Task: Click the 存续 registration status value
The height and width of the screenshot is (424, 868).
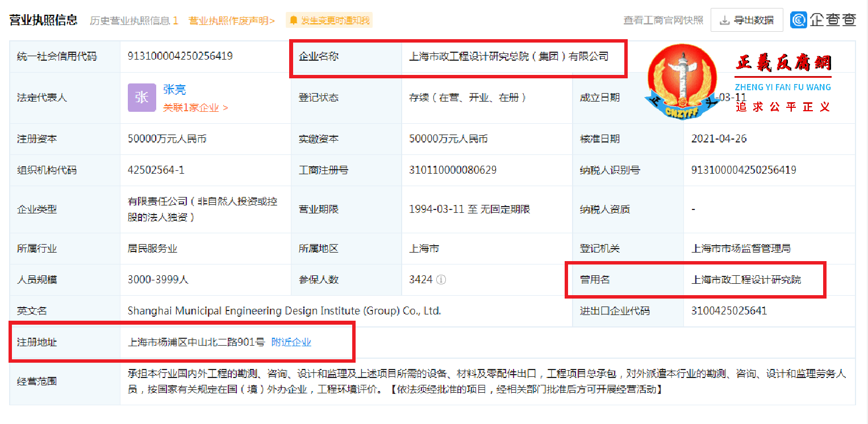Action: click(x=465, y=97)
